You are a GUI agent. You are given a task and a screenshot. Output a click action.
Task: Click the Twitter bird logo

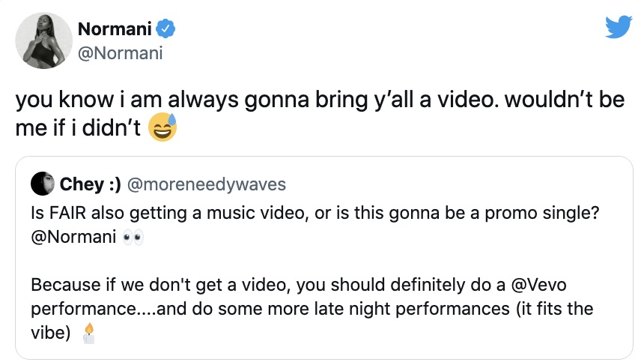tap(618, 28)
